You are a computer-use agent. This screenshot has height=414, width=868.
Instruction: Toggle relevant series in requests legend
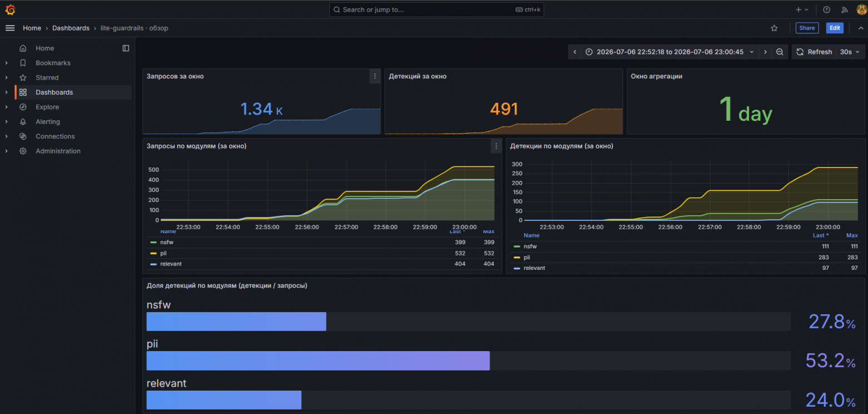[x=171, y=264]
